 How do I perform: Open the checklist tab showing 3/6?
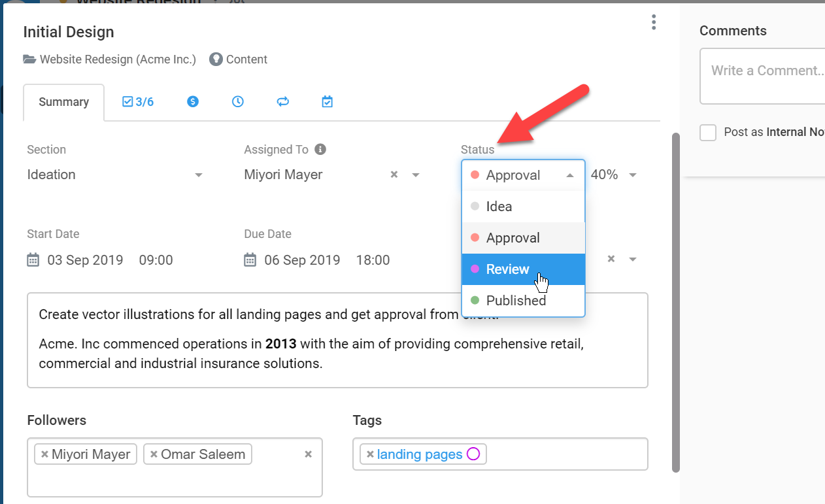pyautogui.click(x=138, y=102)
